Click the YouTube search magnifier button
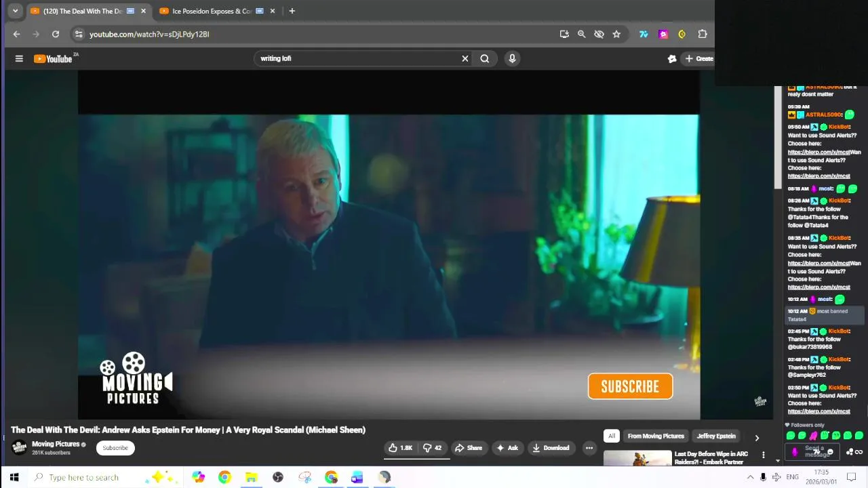Viewport: 868px width, 488px height. pyautogui.click(x=485, y=59)
